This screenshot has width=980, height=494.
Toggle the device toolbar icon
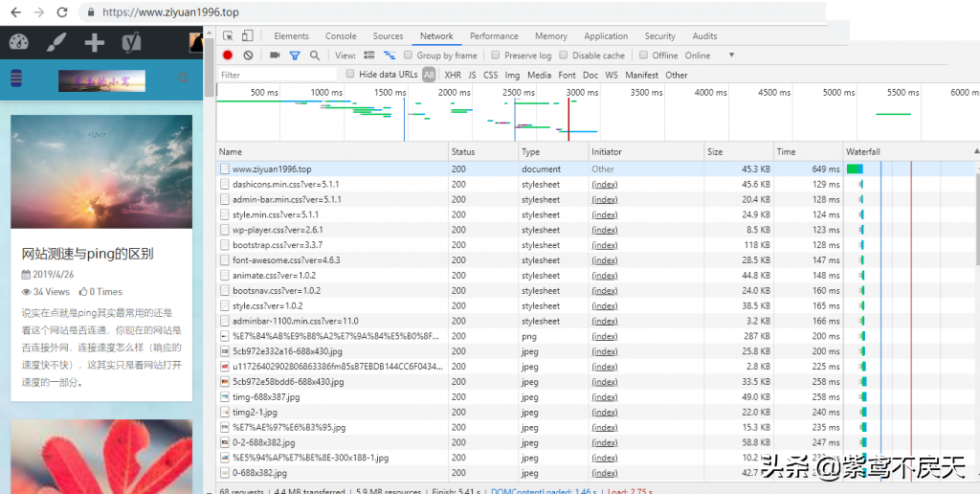coord(247,36)
